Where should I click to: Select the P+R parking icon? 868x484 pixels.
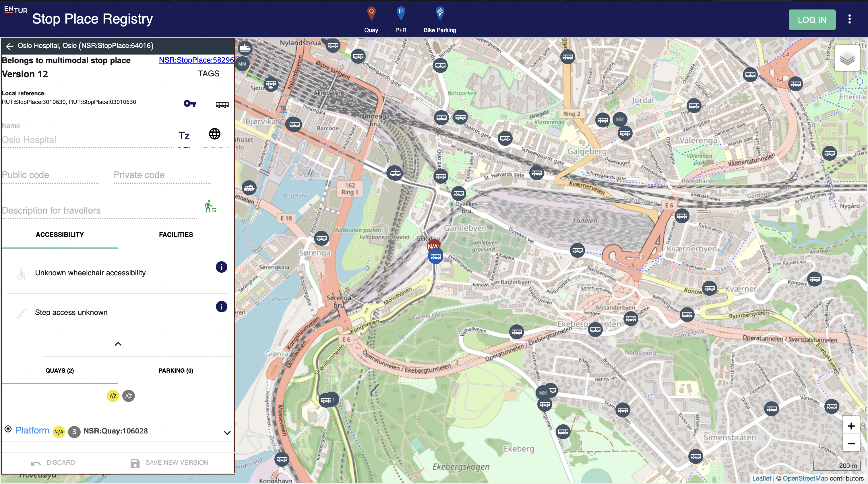pos(401,13)
